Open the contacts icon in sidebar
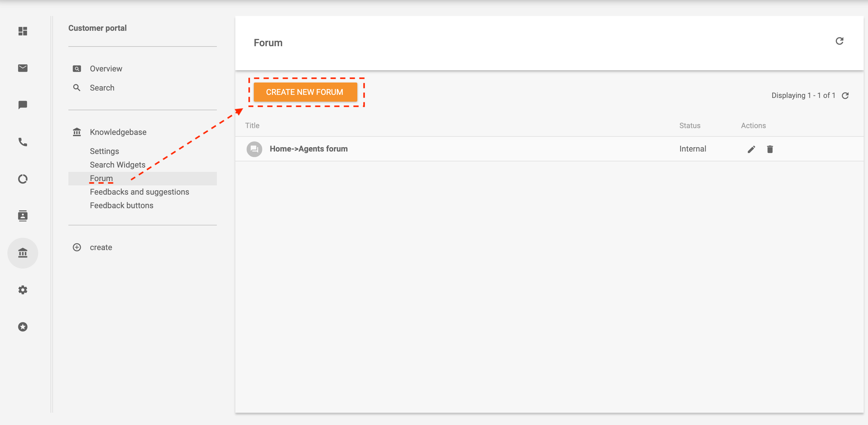The width and height of the screenshot is (868, 425). (22, 216)
